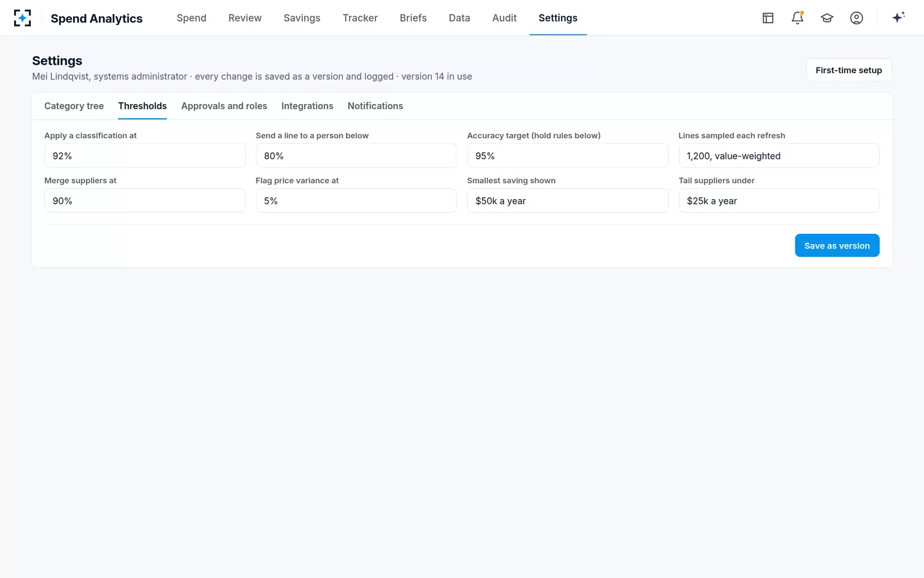This screenshot has height=578, width=924.
Task: Switch to the Category tree tab
Action: (74, 106)
